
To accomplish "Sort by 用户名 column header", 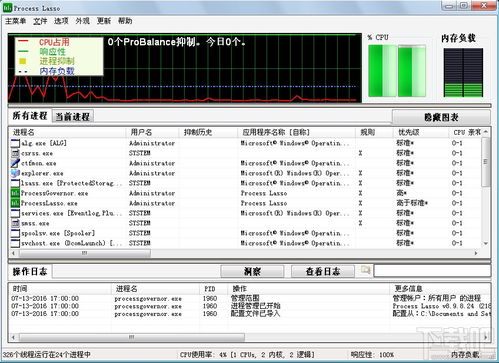I will point(152,132).
